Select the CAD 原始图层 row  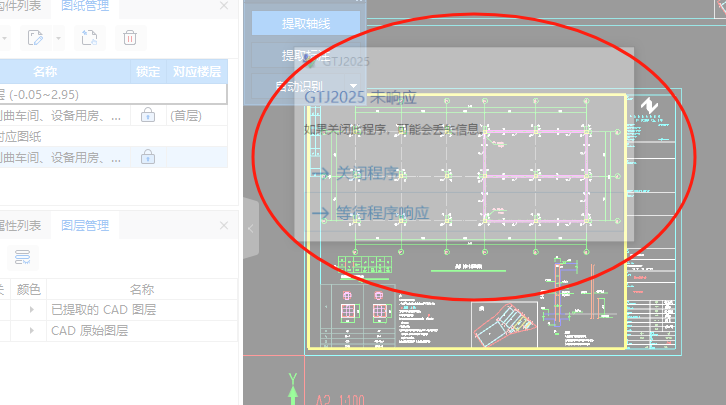[119, 331]
